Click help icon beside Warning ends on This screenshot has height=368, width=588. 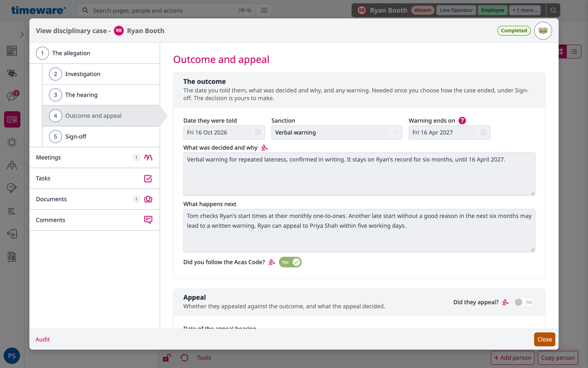(x=462, y=121)
